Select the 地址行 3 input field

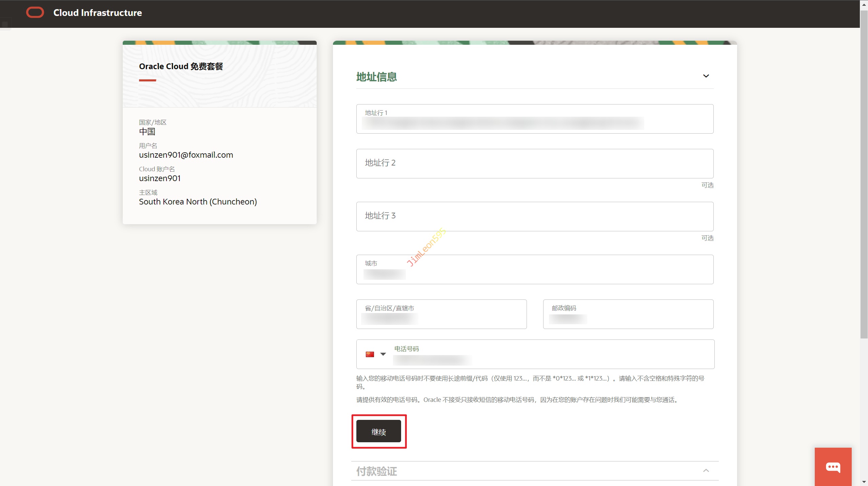coord(534,216)
